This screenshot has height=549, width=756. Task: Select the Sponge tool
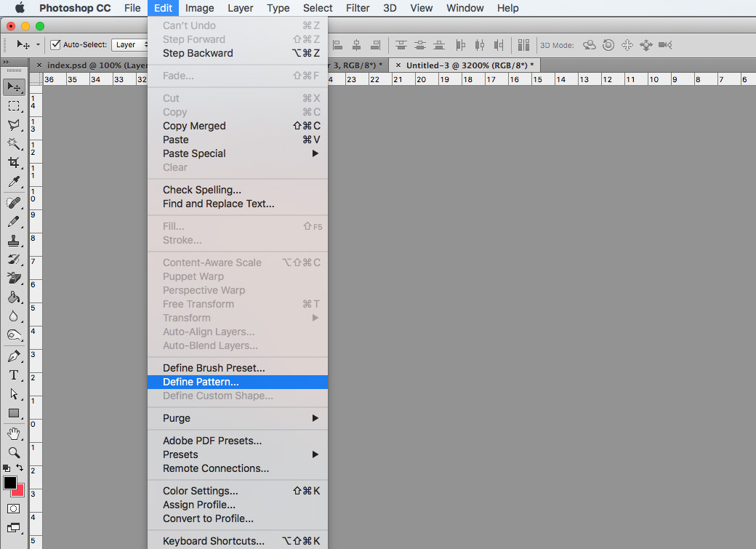(14, 334)
